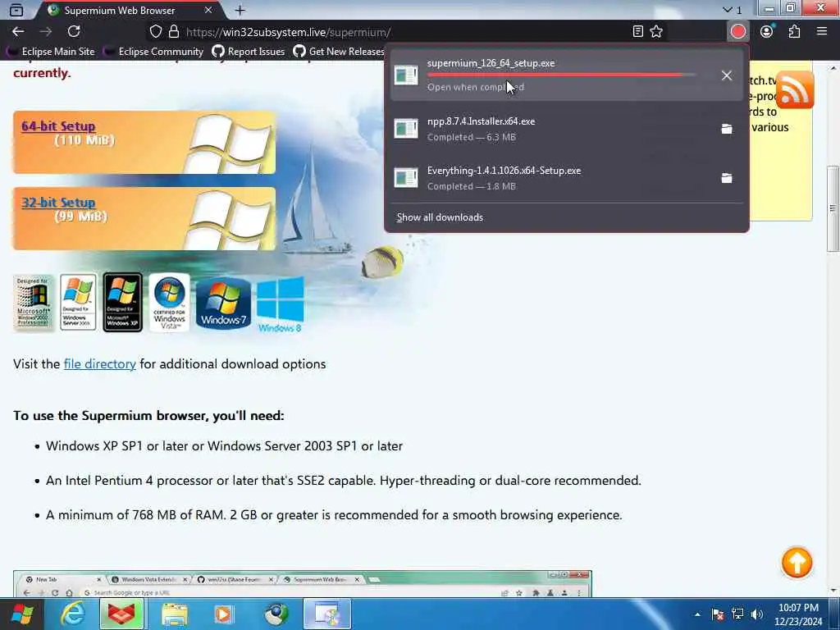
Task: Click the padlock site security icon
Action: (x=174, y=32)
